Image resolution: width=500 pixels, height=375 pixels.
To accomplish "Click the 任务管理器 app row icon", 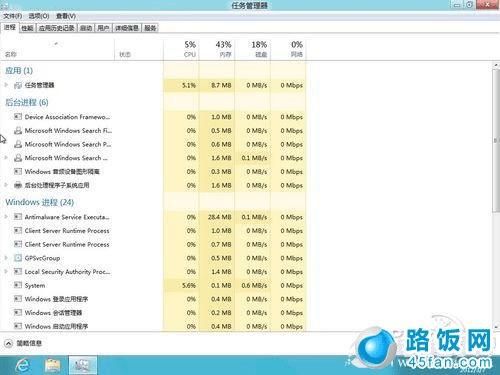I will click(x=18, y=86).
